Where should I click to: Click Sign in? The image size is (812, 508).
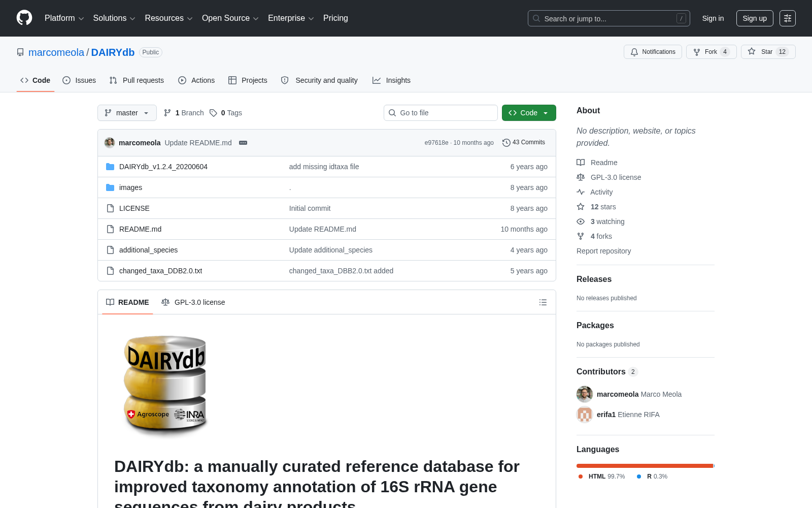(713, 18)
